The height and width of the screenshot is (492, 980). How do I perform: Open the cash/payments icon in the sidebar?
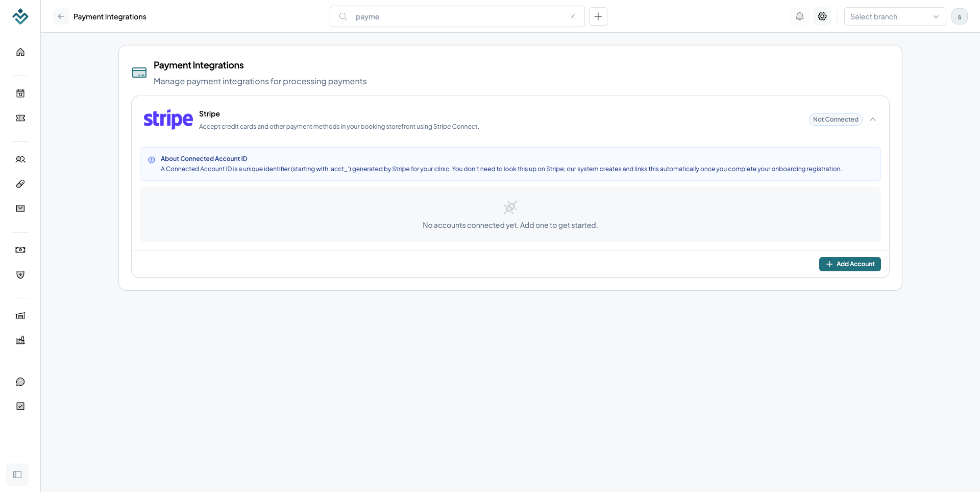point(20,250)
